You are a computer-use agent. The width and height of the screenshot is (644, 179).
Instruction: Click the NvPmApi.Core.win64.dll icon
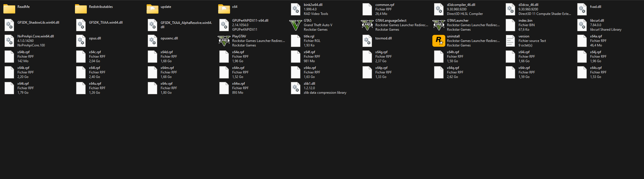(x=9, y=41)
